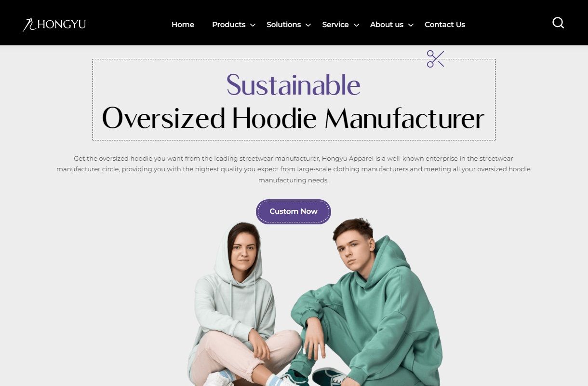Screen dimensions: 588x386
Task: Click the scissors icon above the headline
Action: point(435,59)
